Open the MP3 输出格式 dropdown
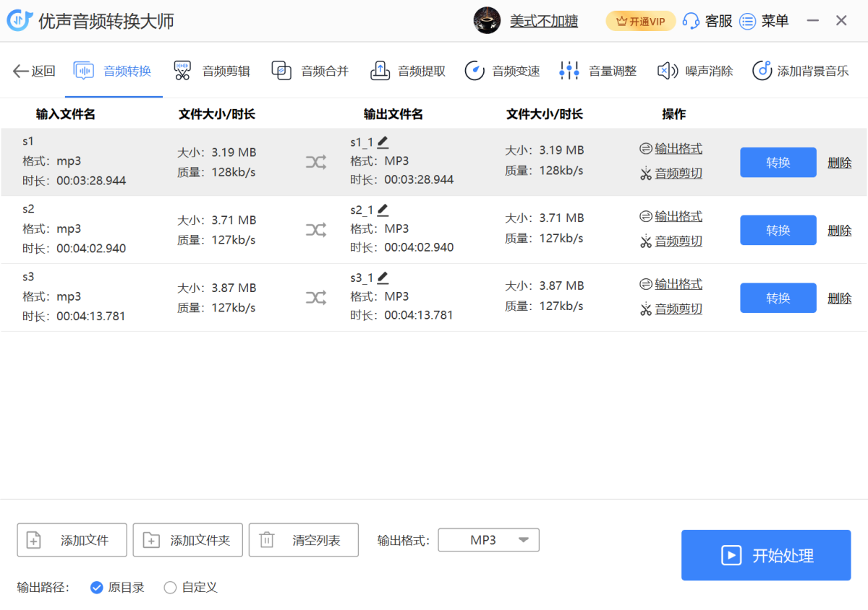This screenshot has width=868, height=610. click(488, 540)
